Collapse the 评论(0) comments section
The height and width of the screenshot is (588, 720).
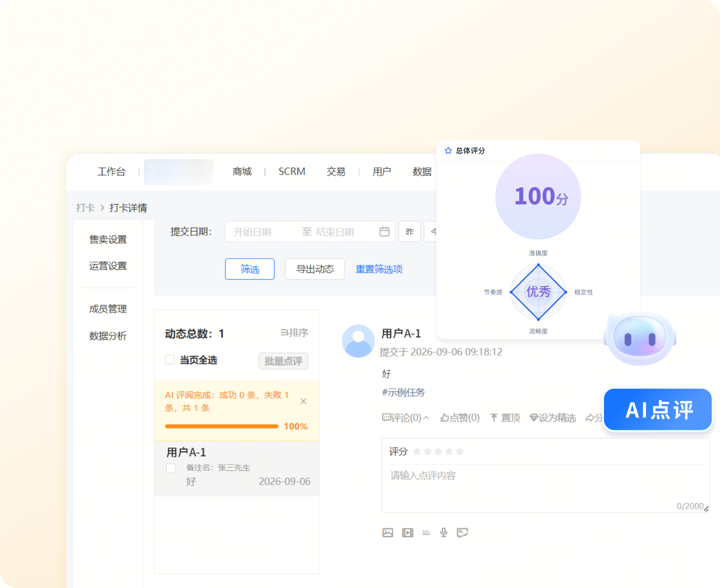(406, 418)
